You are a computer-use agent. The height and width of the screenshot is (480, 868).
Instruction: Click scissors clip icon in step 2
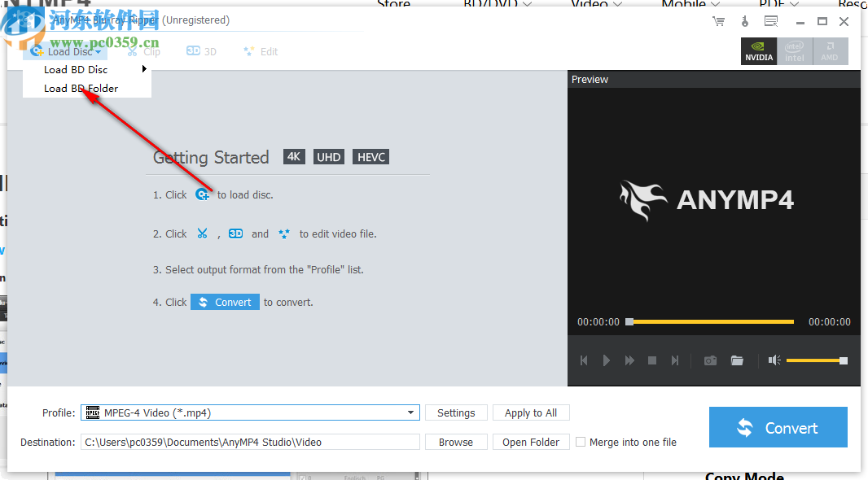point(202,233)
